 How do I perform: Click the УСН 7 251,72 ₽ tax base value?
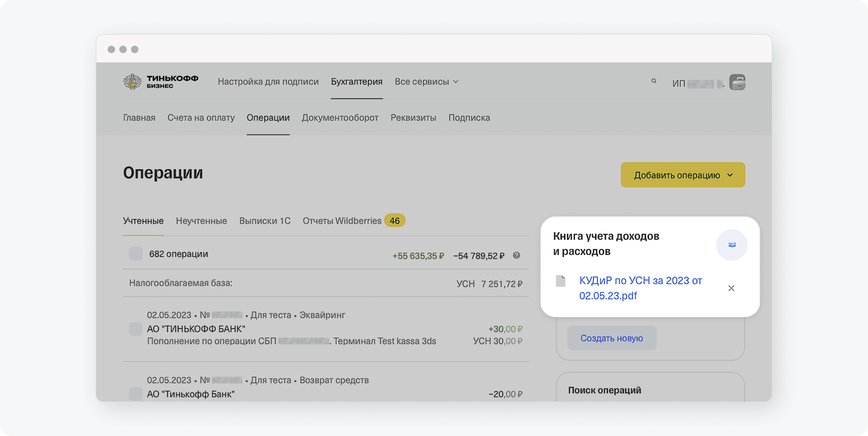489,284
